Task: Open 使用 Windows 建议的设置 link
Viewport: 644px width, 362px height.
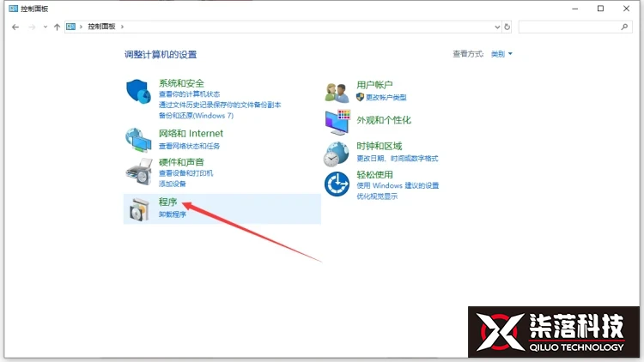Action: coord(398,185)
